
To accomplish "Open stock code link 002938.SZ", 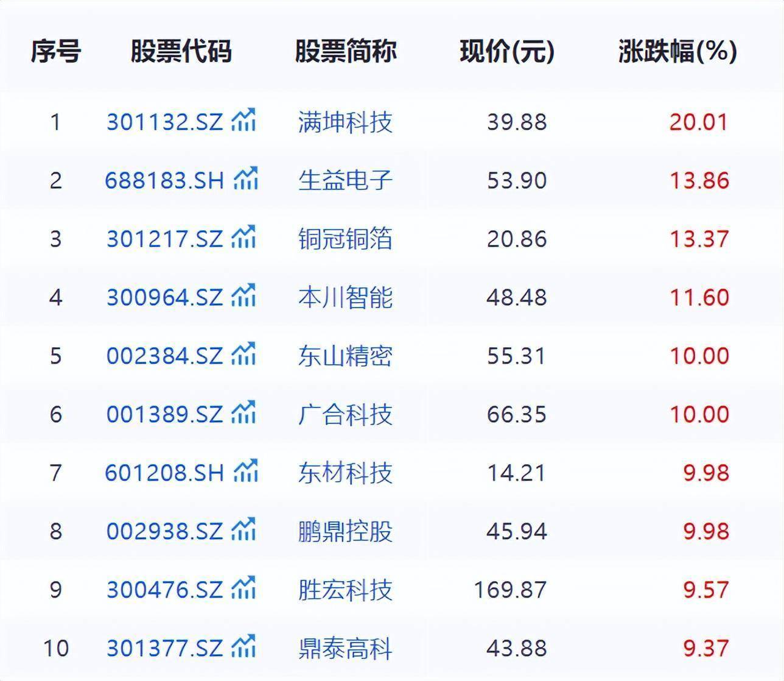I will [x=165, y=532].
